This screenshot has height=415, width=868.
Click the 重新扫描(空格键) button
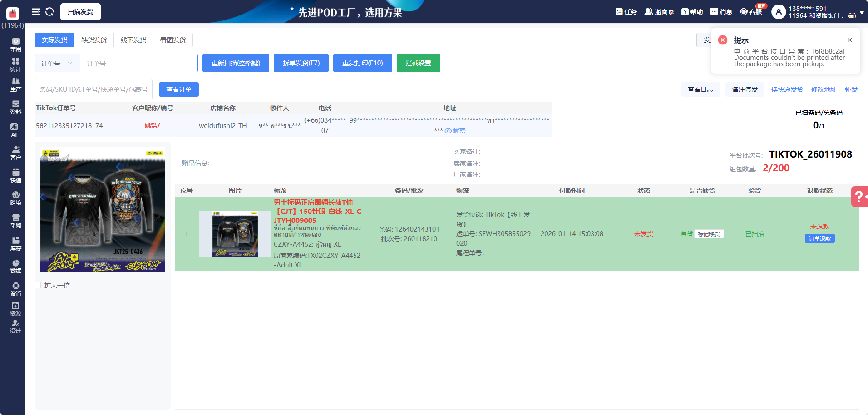236,63
